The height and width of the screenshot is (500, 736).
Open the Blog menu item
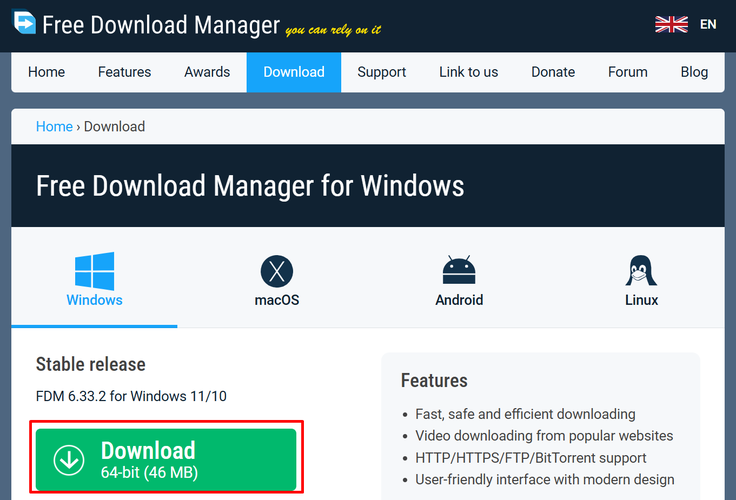coord(694,72)
